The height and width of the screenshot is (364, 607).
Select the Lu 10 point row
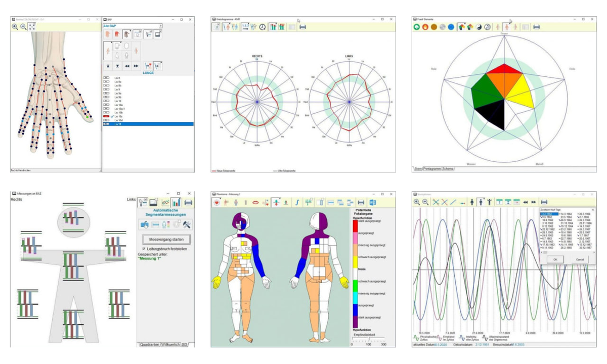pos(148,101)
